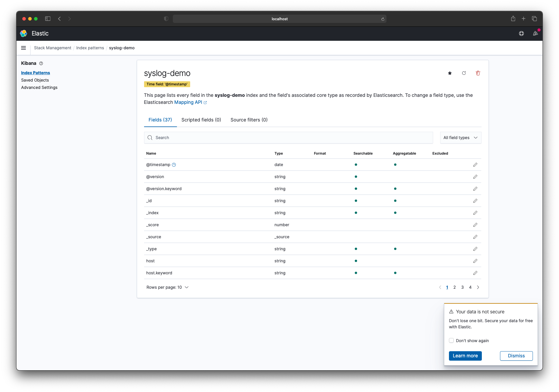Click the @timestamp date type cell

pos(278,165)
